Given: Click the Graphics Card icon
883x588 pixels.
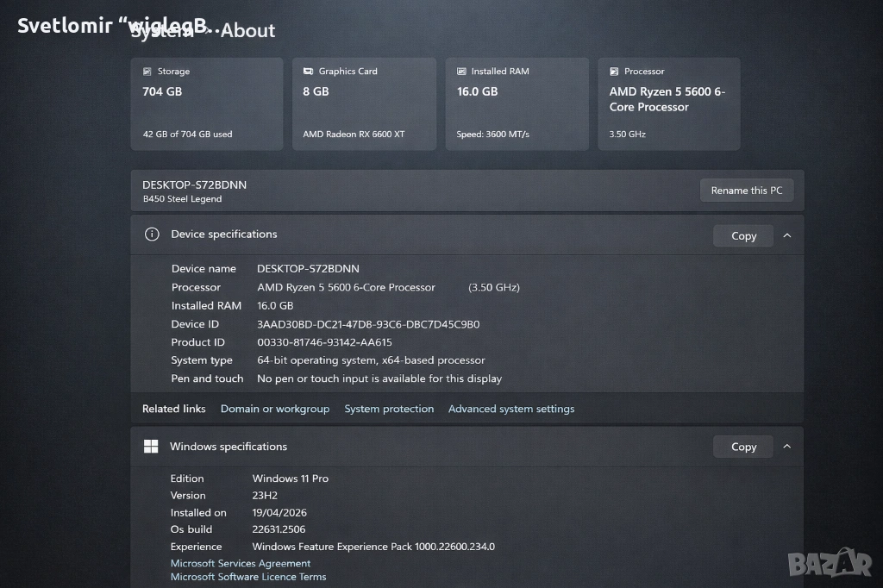Looking at the screenshot, I should point(308,72).
